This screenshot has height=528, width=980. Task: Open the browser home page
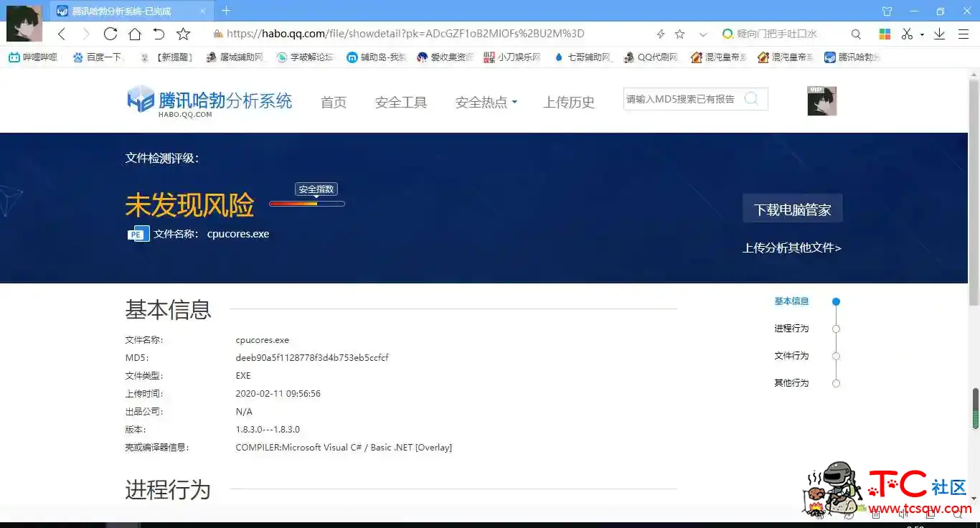point(134,34)
